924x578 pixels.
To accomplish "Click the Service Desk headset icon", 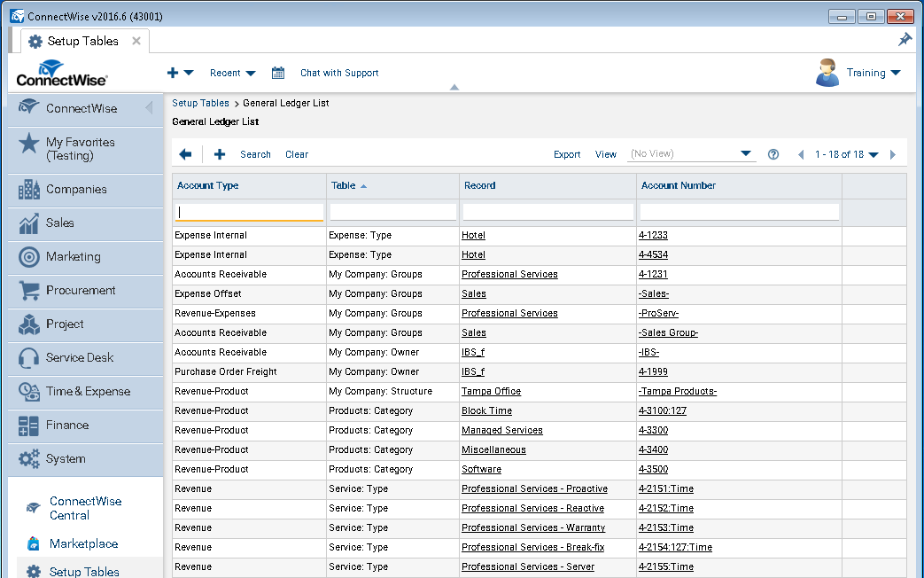I will (x=28, y=357).
